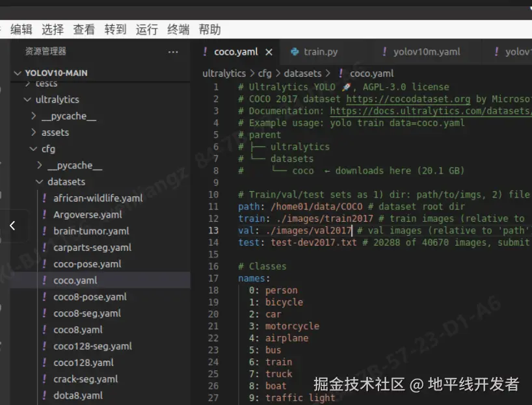The height and width of the screenshot is (405, 532).
Task: Select coco.yaml in the file tree
Action: (x=75, y=280)
